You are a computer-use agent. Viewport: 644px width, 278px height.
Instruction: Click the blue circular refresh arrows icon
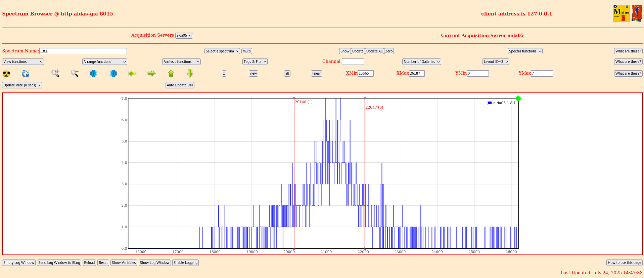click(x=26, y=74)
